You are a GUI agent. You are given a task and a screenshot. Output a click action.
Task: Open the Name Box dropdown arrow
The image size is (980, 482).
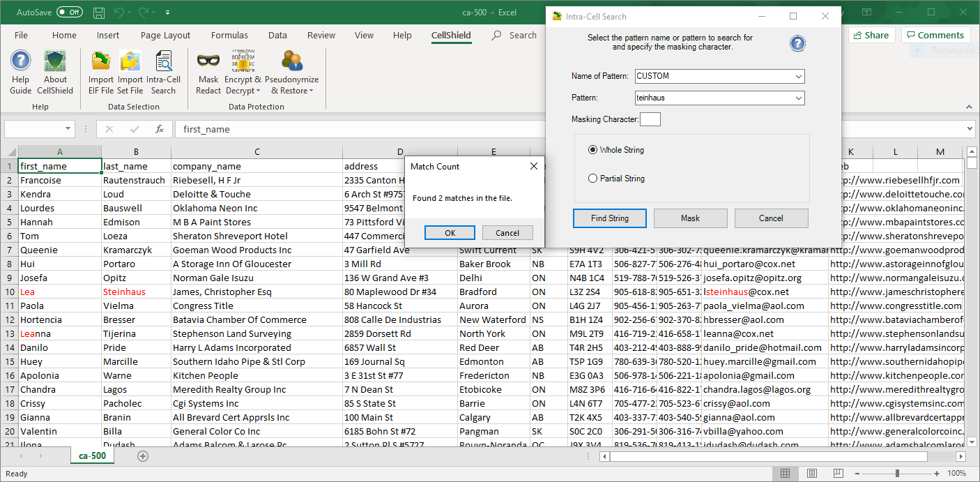(x=68, y=129)
